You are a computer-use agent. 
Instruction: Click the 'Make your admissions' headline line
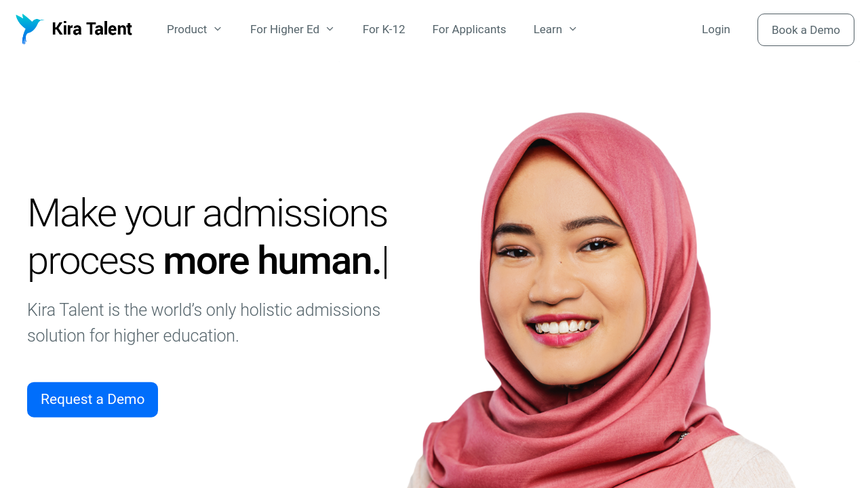coord(208,213)
